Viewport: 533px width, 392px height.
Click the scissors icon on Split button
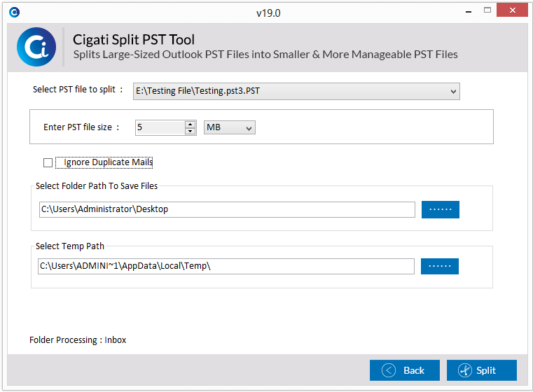point(464,370)
